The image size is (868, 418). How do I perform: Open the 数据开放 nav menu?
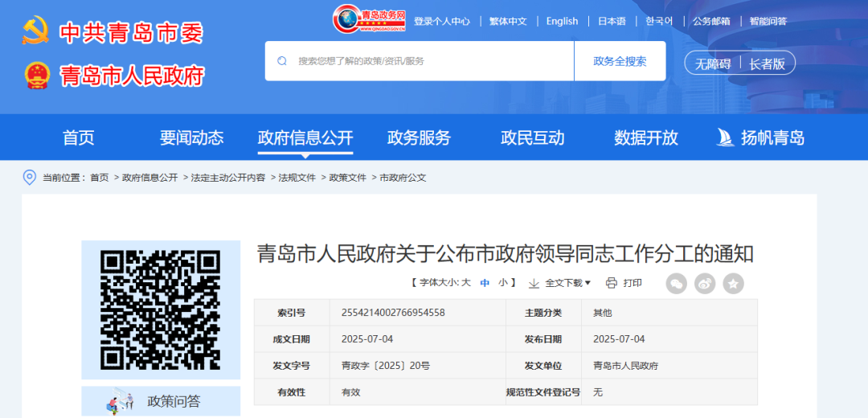(646, 137)
